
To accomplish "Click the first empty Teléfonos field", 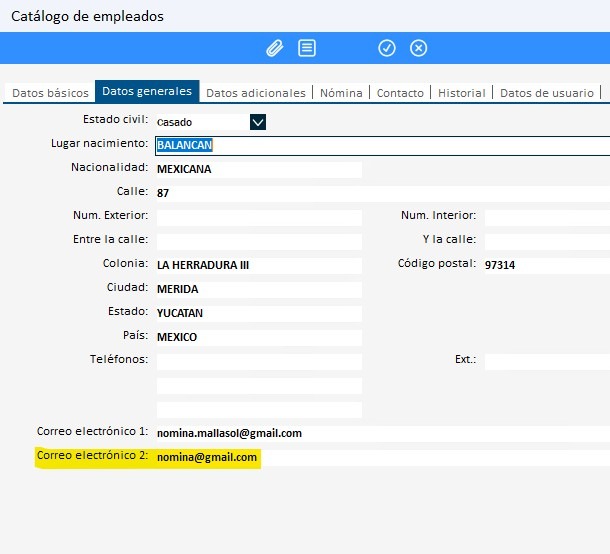I will pos(258,361).
